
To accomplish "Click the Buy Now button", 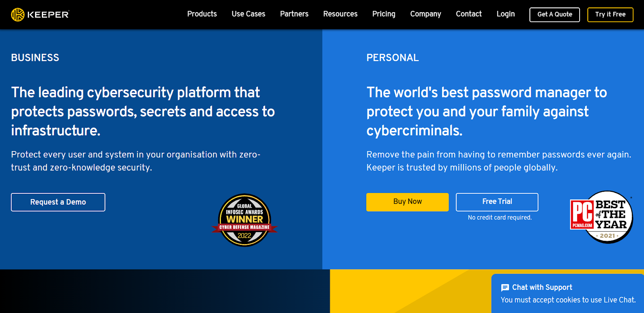I will [x=407, y=202].
